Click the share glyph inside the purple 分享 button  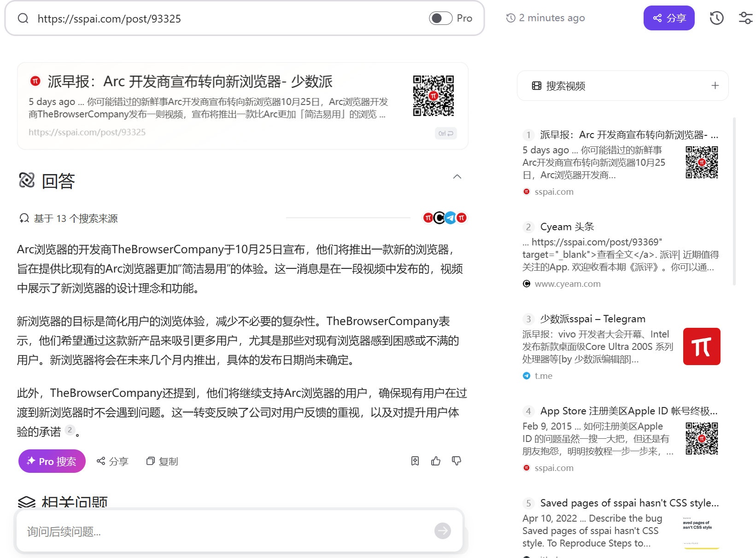[657, 18]
